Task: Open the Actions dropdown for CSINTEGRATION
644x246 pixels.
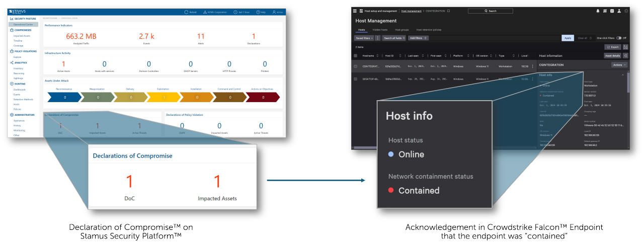Action: pos(619,65)
